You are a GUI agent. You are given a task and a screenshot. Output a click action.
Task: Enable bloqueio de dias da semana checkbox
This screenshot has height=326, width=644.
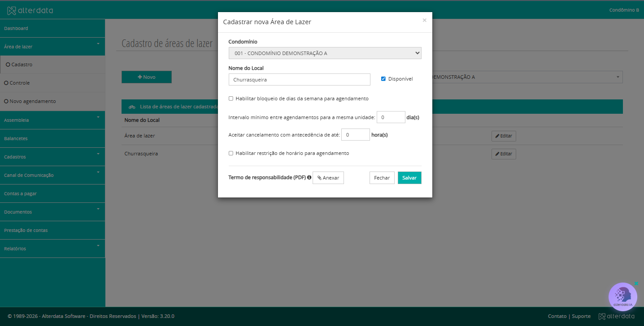pos(231,99)
